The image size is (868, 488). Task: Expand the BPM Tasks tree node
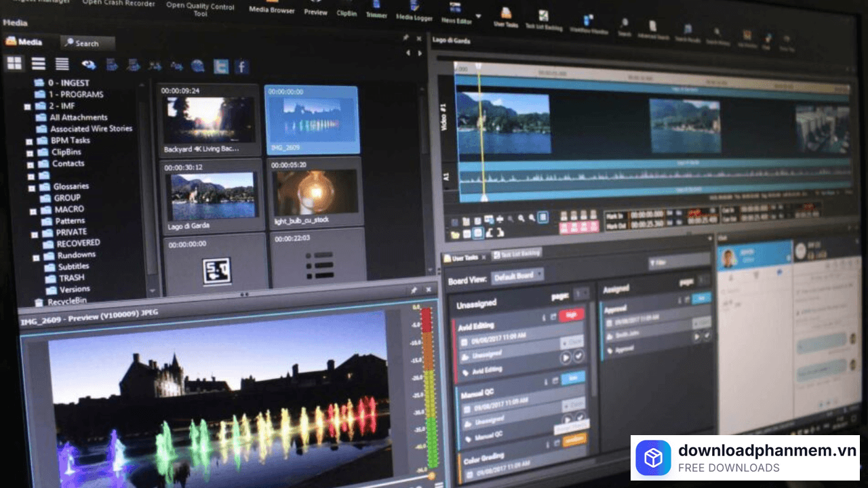pos(29,142)
